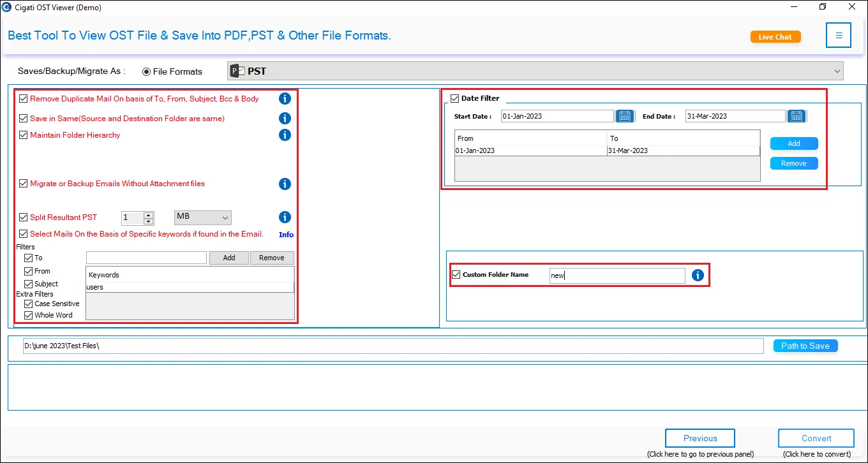The height and width of the screenshot is (463, 868).
Task: Start conversion with Convert button
Action: tap(816, 438)
